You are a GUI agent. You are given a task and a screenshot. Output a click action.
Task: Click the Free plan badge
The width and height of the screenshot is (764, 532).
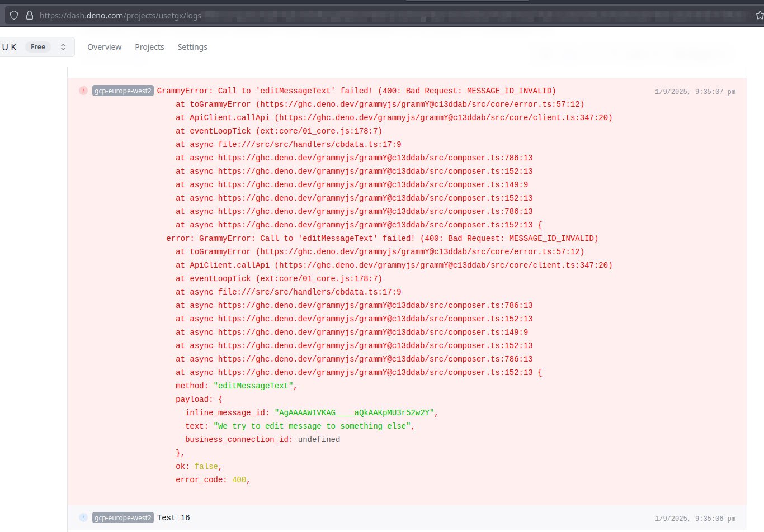38,47
